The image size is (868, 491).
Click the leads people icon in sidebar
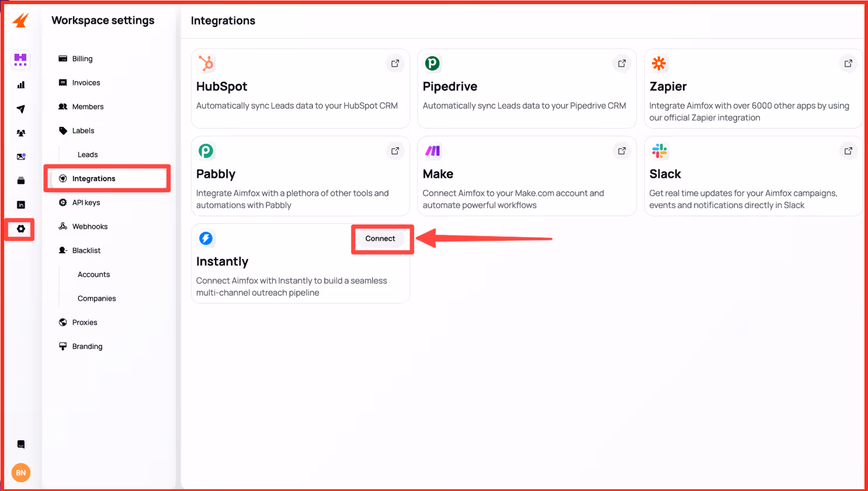(x=20, y=133)
